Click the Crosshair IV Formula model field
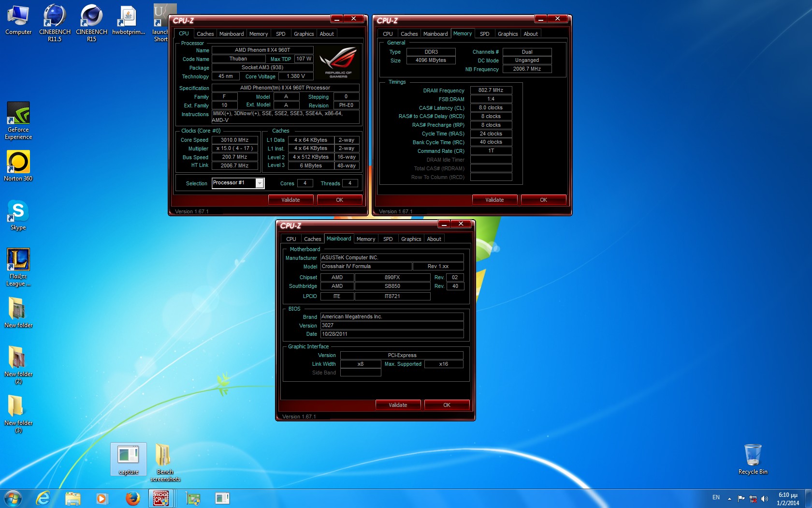 [366, 266]
